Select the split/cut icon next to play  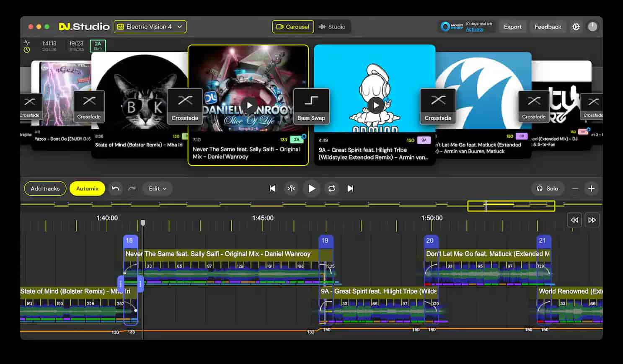click(292, 188)
